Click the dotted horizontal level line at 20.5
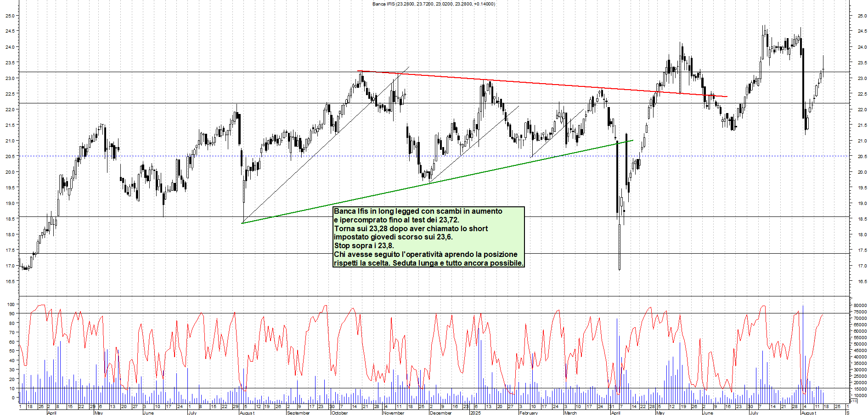This screenshot has height=415, width=868. click(434, 156)
